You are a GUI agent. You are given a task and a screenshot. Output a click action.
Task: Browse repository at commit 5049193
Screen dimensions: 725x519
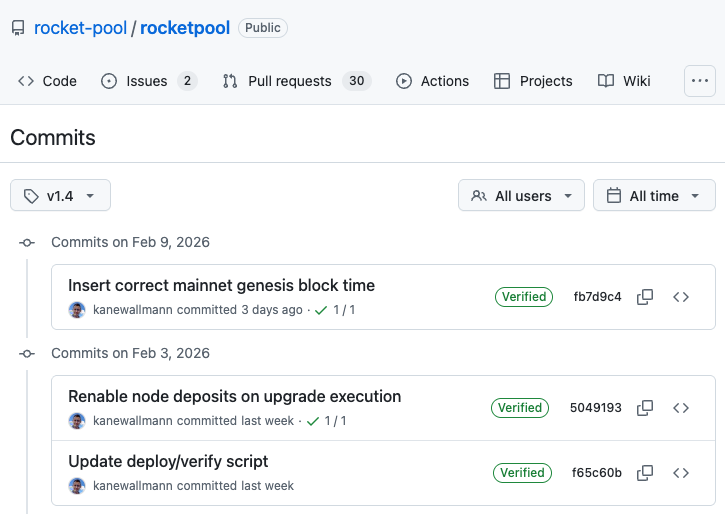(681, 408)
